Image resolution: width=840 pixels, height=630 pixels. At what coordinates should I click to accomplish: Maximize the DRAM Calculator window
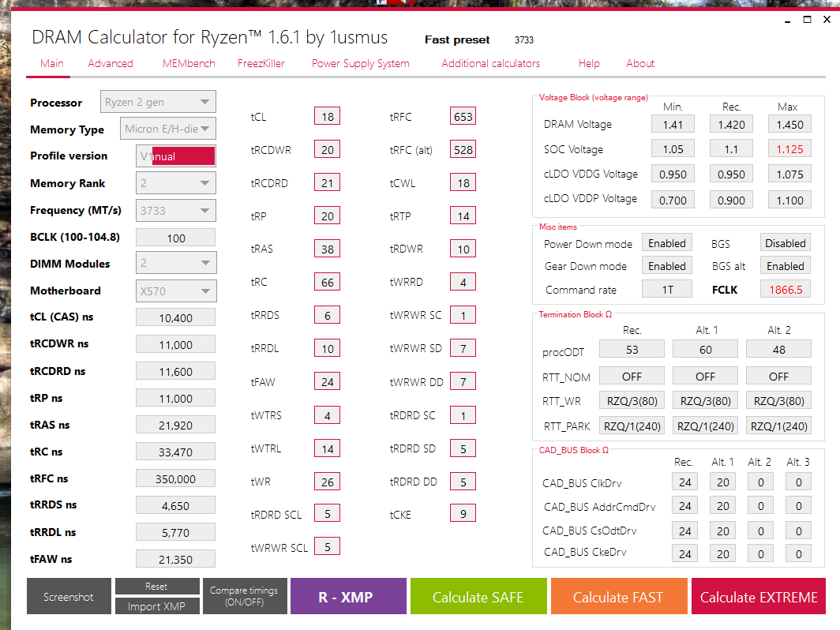click(x=807, y=20)
